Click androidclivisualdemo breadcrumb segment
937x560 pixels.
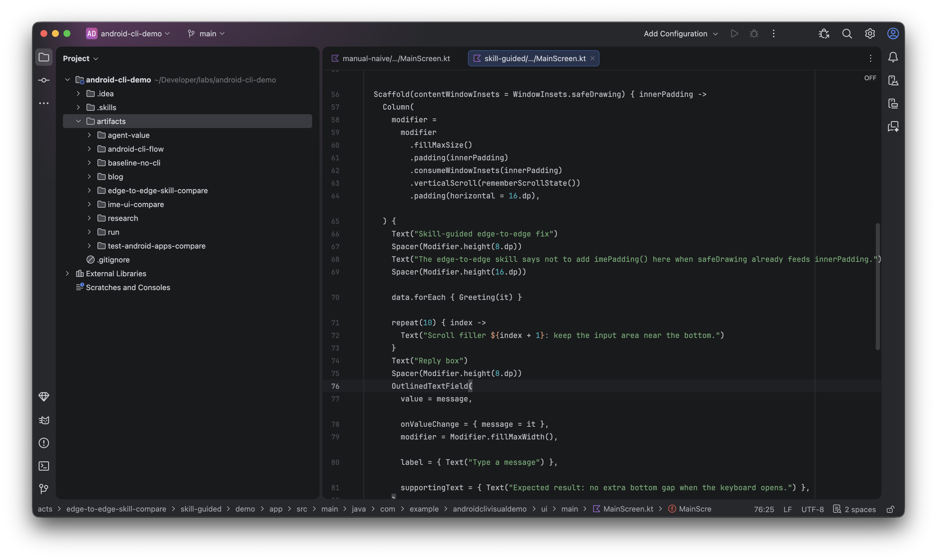(490, 509)
